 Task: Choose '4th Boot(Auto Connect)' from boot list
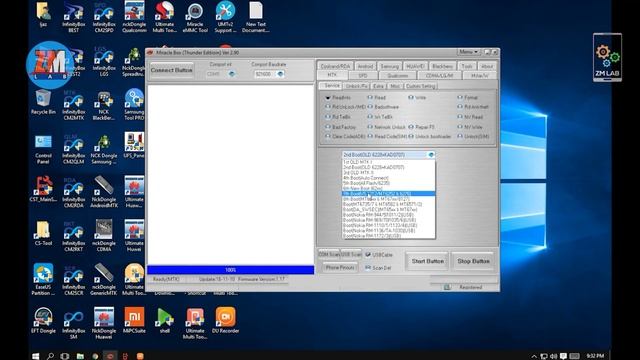tap(388, 178)
